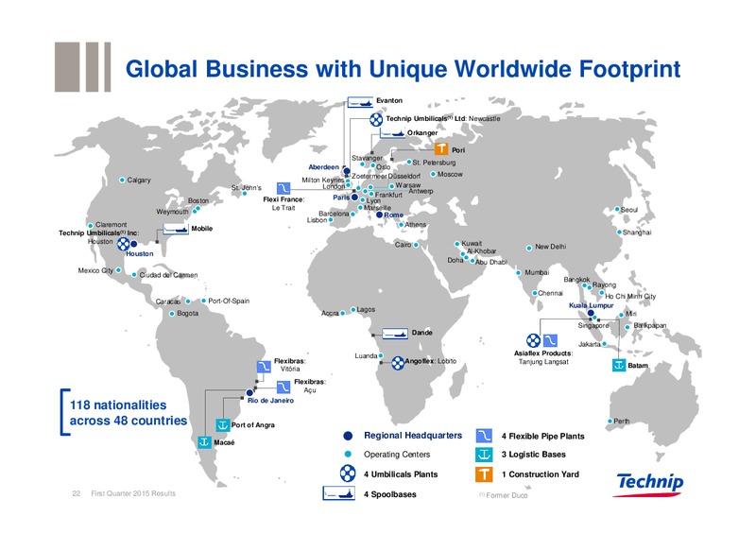Click the legend's 3 Logistic Bases icon
Image resolution: width=756 pixels, height=534 pixels.
pyautogui.click(x=484, y=455)
